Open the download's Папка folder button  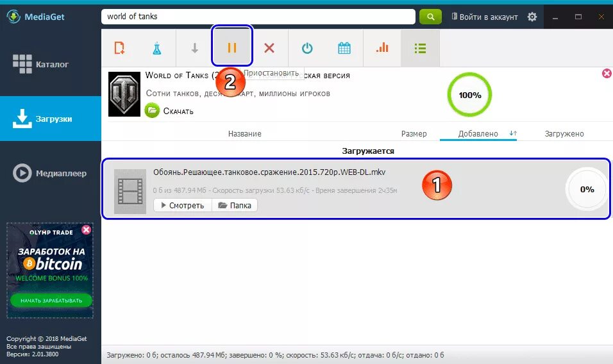pos(235,206)
